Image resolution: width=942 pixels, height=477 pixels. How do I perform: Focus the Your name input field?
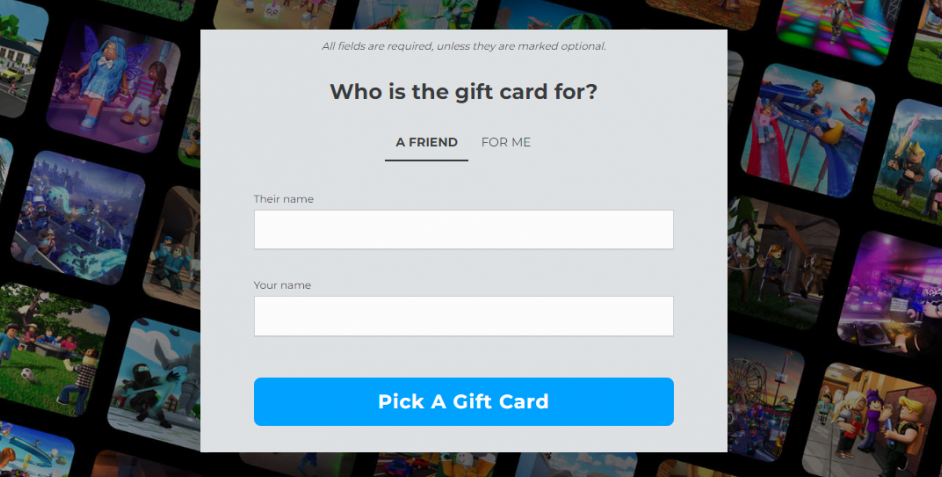464,316
